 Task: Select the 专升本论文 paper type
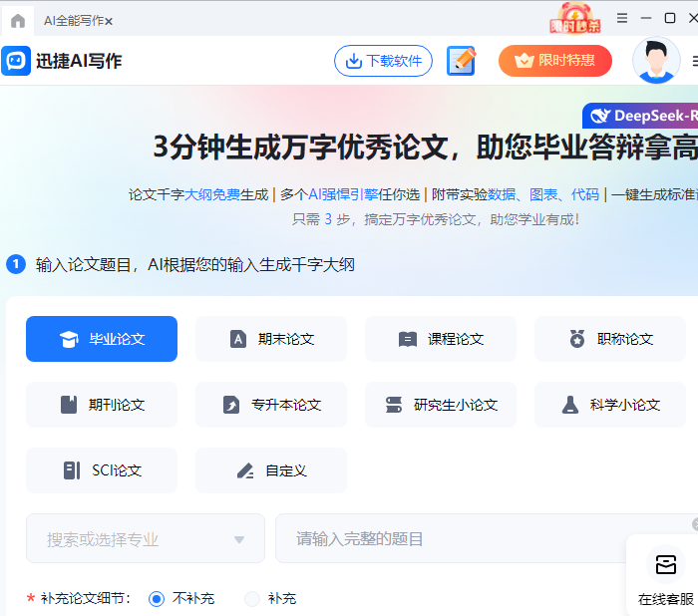[x=271, y=405]
